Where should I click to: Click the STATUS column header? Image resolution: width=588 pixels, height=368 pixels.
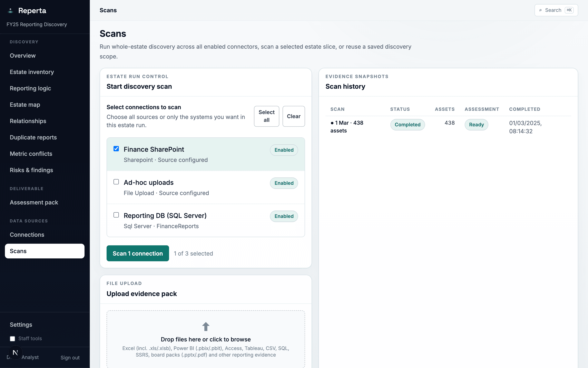400,109
